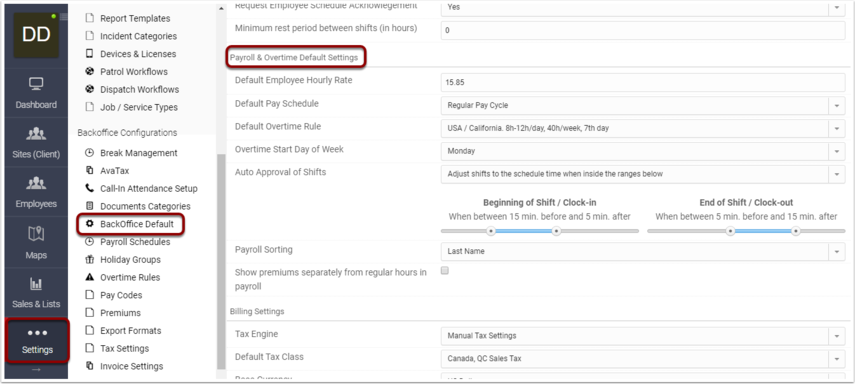855x384 pixels.
Task: Open Call-In Attendance Setup link
Action: click(x=149, y=188)
